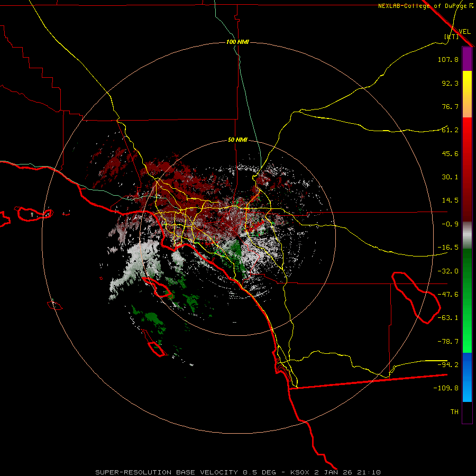Click the [KT] units label
Viewport: 476px width, 476px height.
pyautogui.click(x=451, y=36)
